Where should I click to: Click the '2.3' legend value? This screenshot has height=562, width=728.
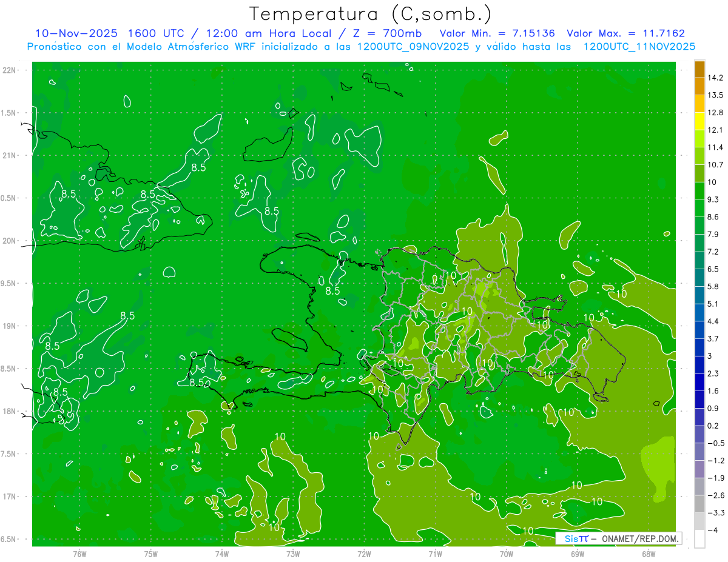coord(713,373)
